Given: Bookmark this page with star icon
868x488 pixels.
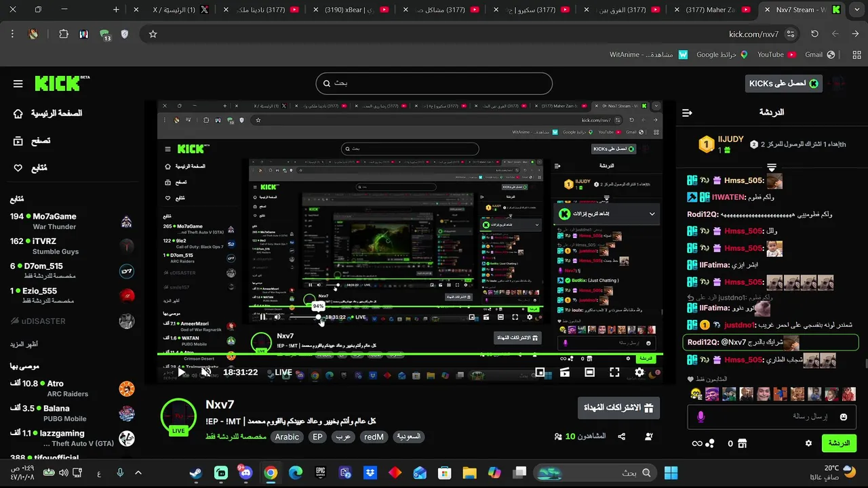Looking at the screenshot, I should click(x=153, y=34).
